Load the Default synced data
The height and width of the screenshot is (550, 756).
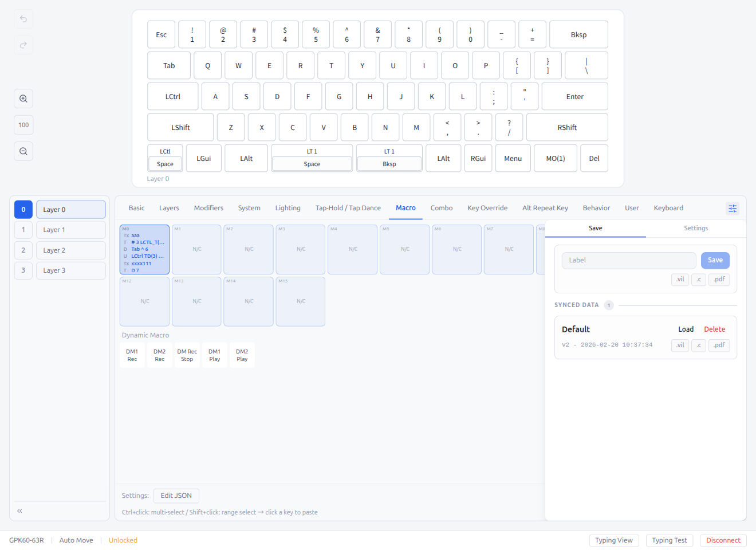(686, 329)
